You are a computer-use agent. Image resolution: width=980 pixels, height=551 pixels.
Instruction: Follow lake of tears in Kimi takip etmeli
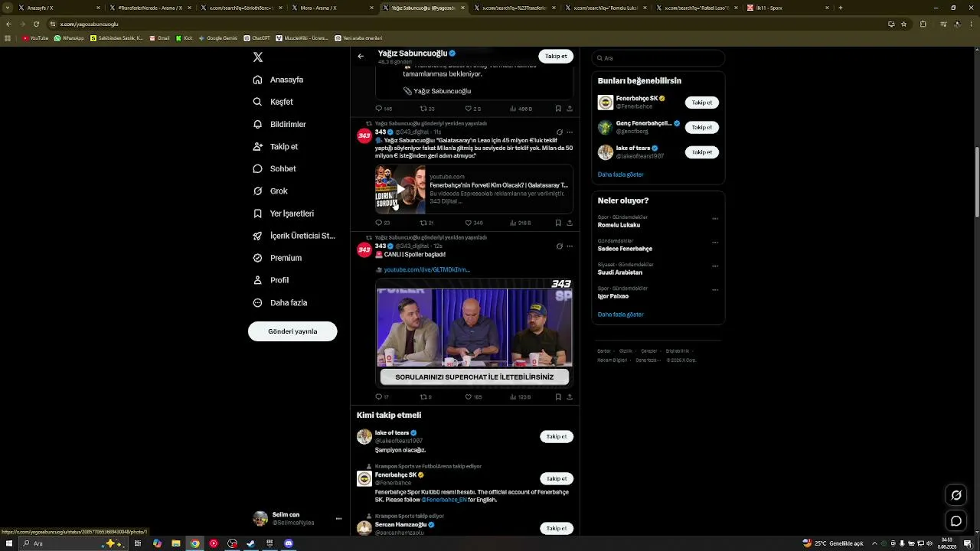pos(557,437)
